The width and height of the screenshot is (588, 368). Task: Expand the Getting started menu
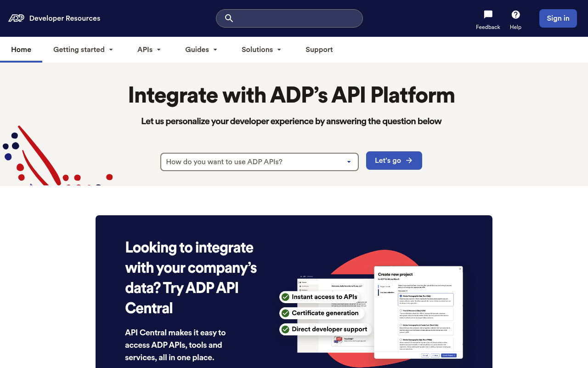(x=83, y=50)
